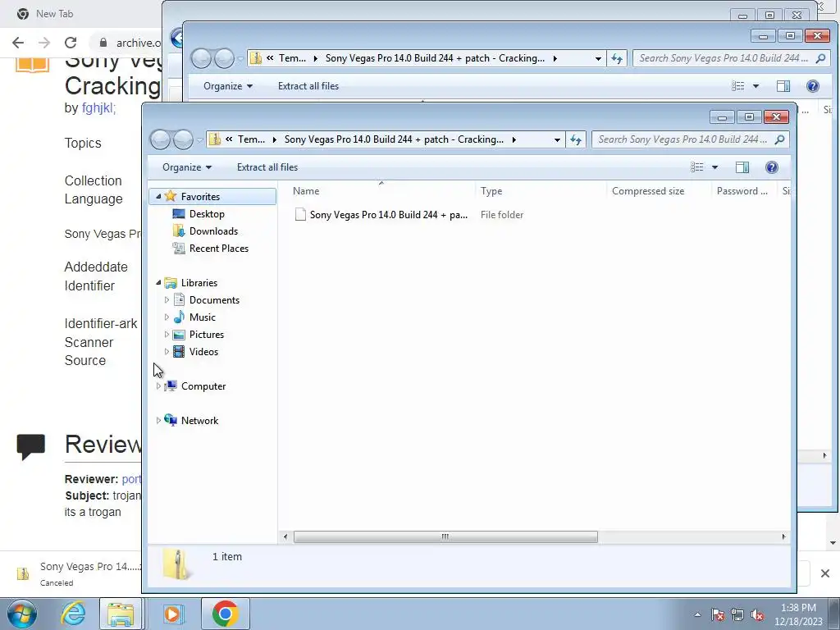Screen dimensions: 840x630
Task: Dismiss the Chrome downloads bar
Action: click(825, 573)
